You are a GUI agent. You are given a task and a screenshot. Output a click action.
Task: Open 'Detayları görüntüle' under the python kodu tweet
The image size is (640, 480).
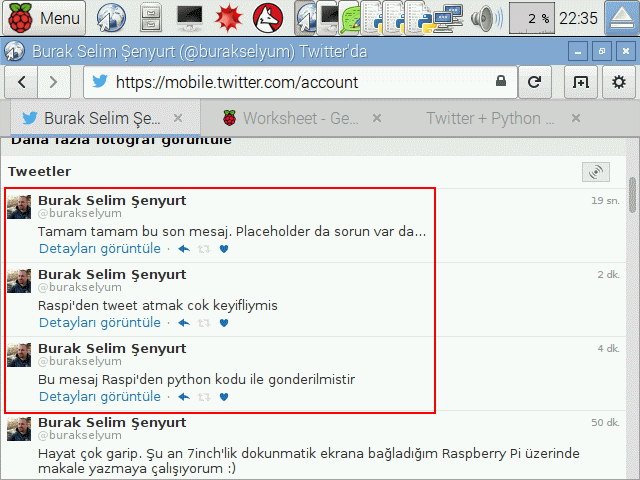(100, 397)
